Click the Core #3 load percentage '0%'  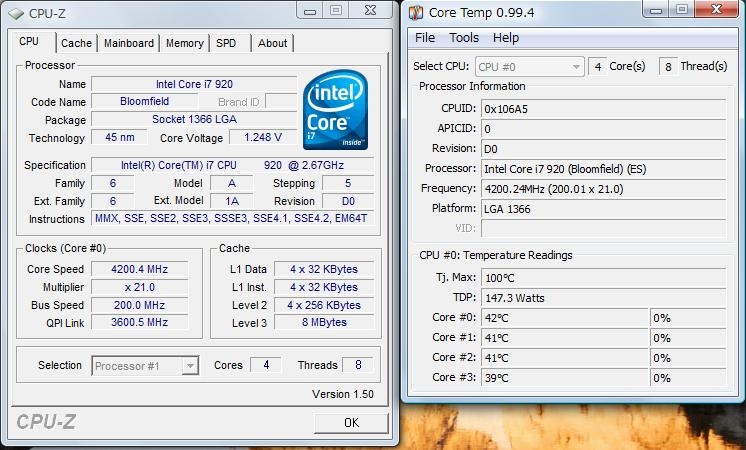(688, 378)
